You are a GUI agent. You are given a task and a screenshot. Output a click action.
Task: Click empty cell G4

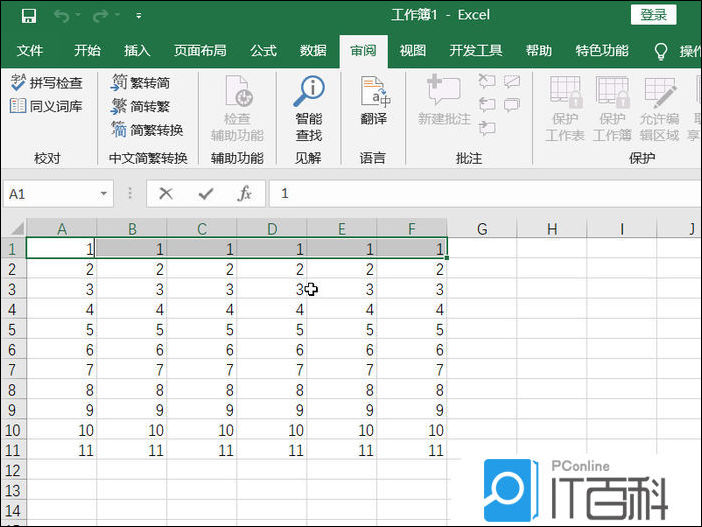482,309
